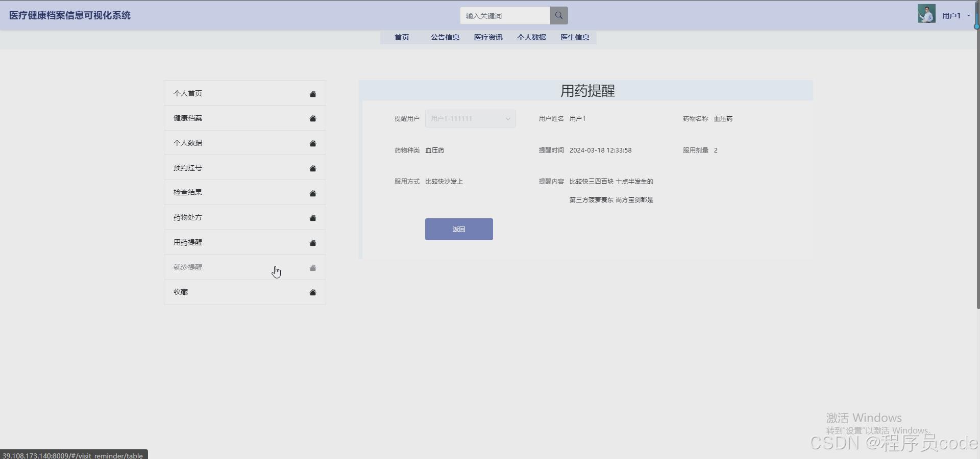This screenshot has width=980, height=459.
Task: Click the user avatar image top right
Action: point(926,13)
